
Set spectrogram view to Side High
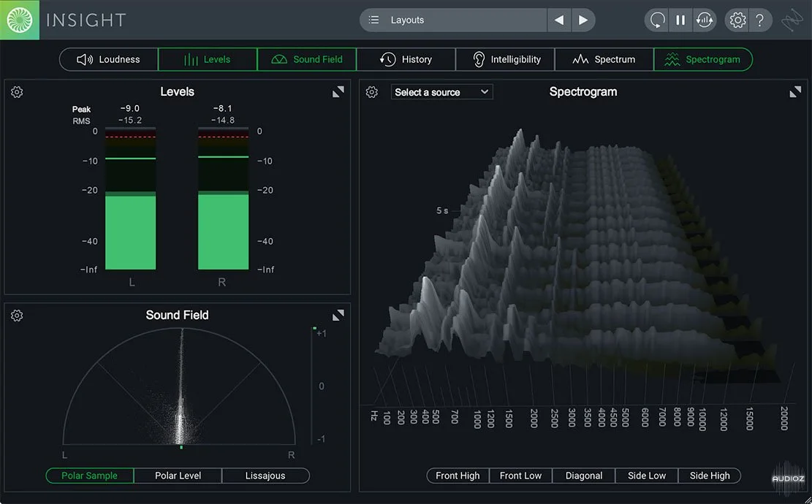710,476
